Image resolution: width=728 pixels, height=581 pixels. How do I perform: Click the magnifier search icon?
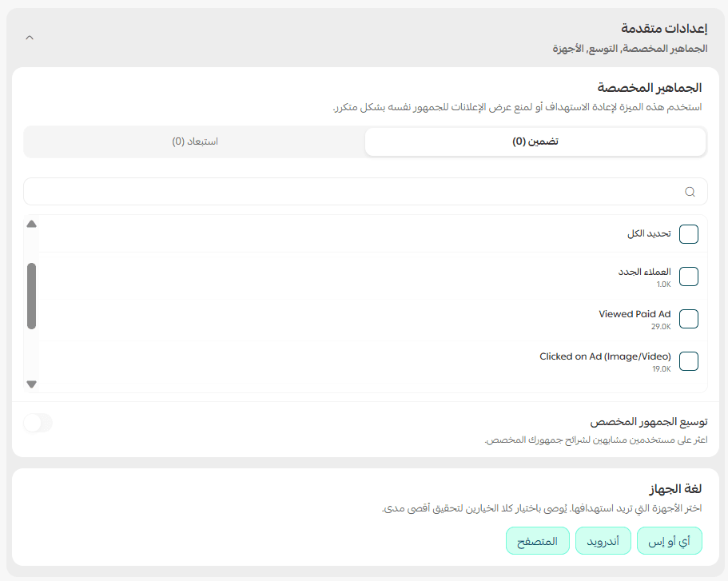coord(690,192)
